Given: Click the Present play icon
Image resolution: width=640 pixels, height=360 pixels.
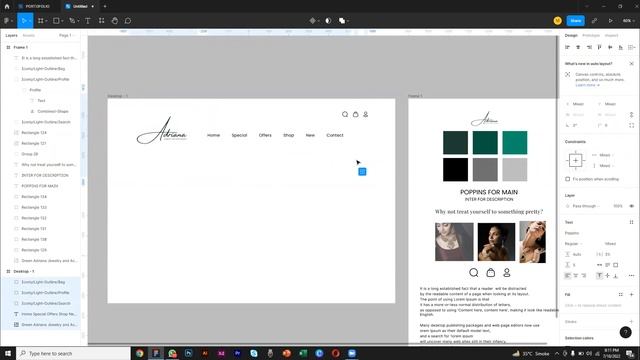Looking at the screenshot, I should [611, 21].
